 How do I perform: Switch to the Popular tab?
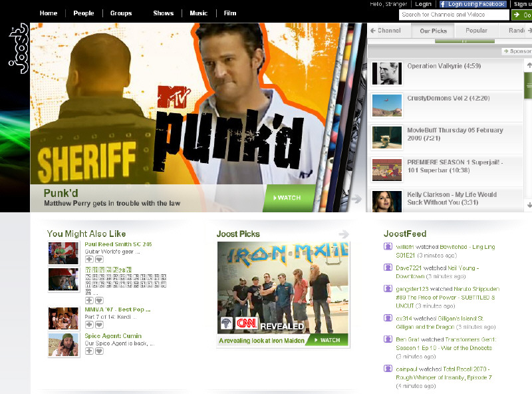(x=476, y=31)
